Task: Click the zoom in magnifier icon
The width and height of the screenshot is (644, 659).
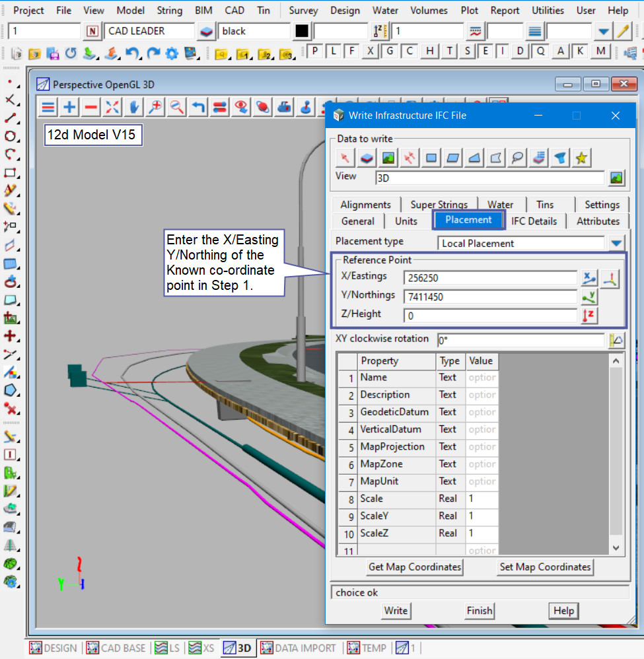Action: [x=156, y=107]
